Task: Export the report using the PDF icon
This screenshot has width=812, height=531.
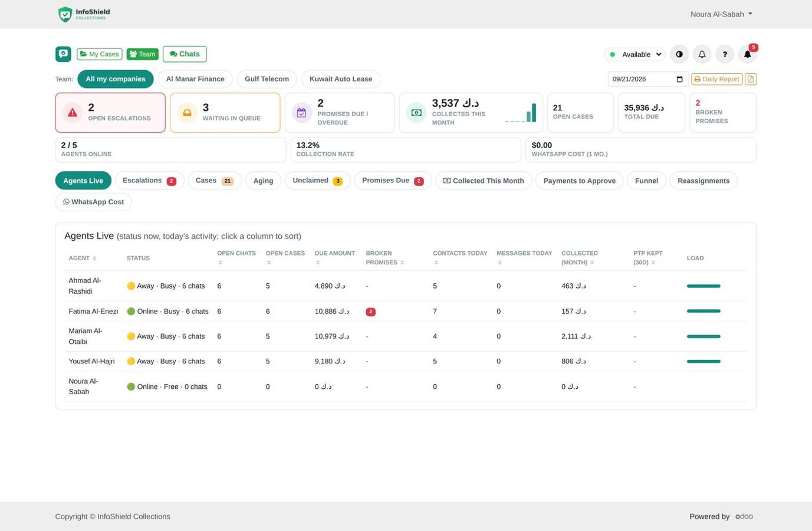Action: 751,79
